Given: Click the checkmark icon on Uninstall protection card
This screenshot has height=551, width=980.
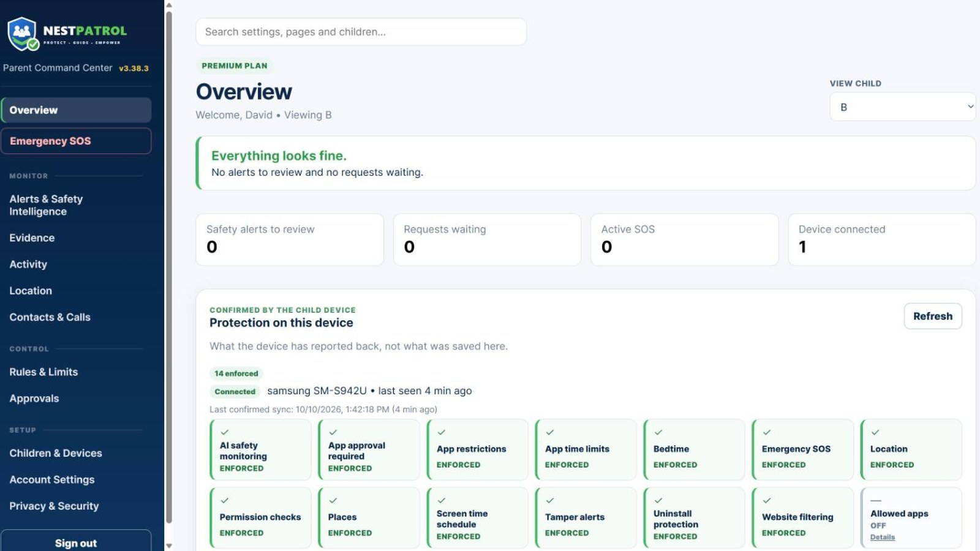Looking at the screenshot, I should coord(658,500).
